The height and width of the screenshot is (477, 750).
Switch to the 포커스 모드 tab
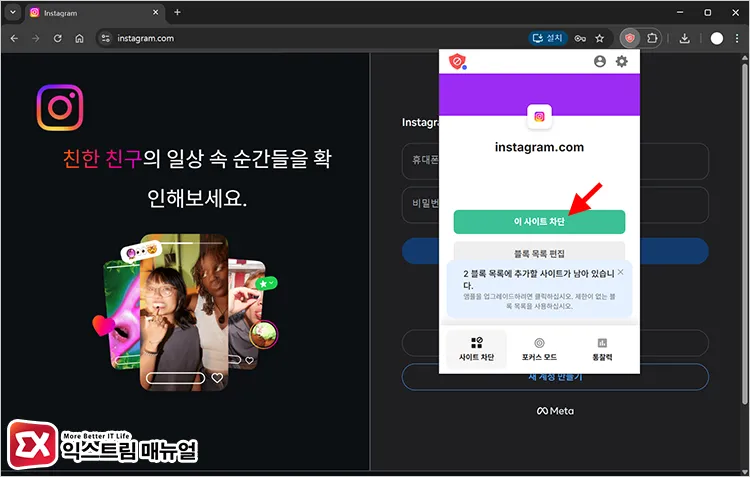coord(539,349)
